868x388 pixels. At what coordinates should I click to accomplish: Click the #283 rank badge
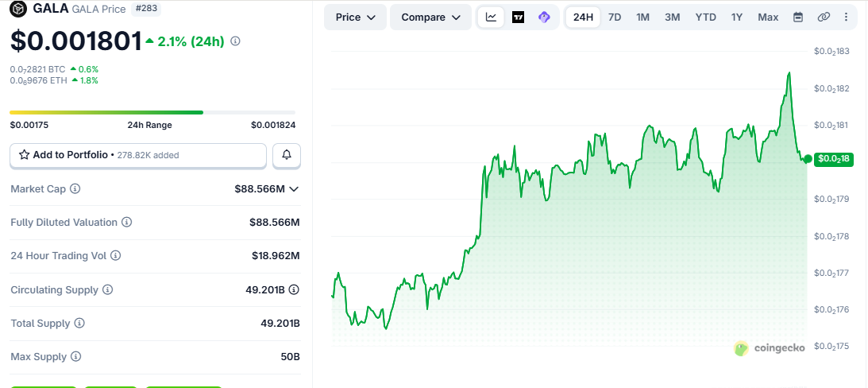[x=145, y=8]
